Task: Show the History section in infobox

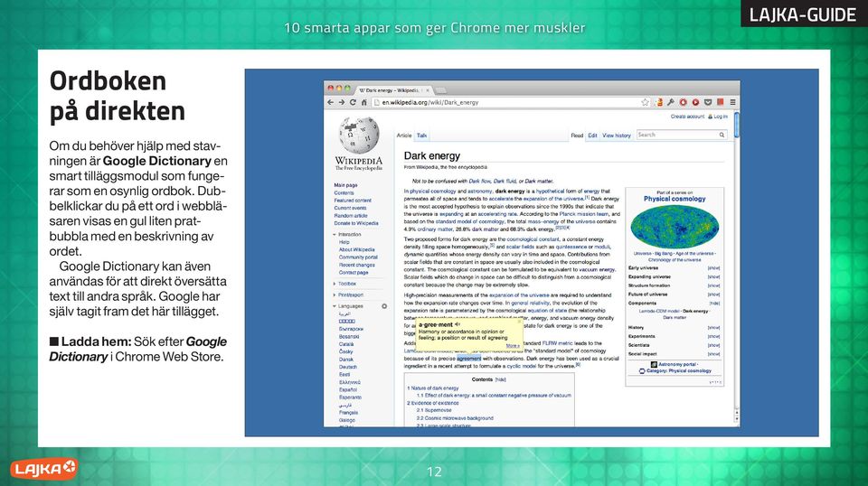Action: click(713, 328)
